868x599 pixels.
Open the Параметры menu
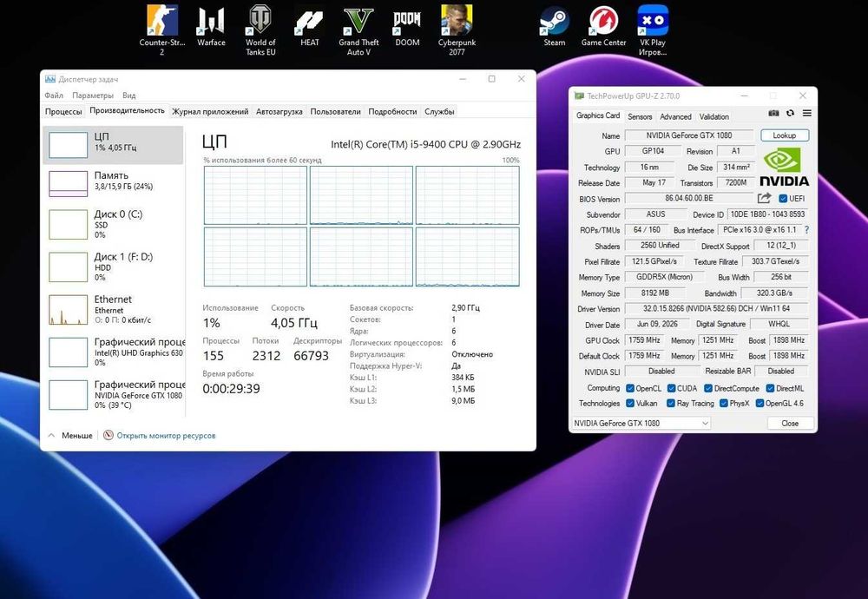[93, 95]
